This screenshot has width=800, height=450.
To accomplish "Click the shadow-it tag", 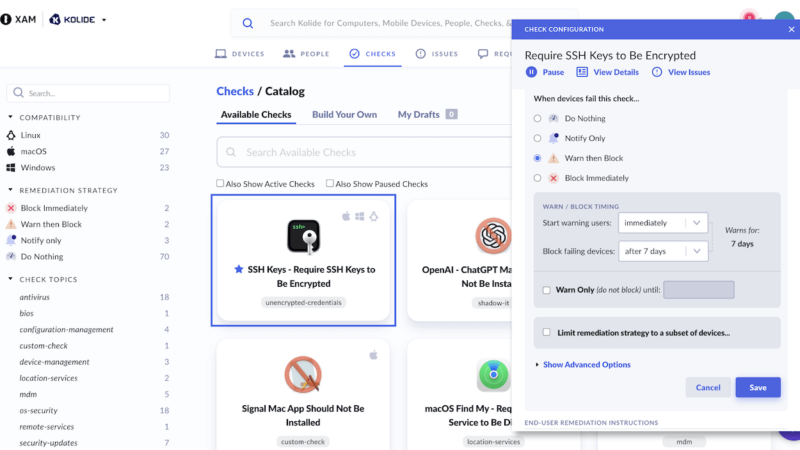I will (x=493, y=303).
